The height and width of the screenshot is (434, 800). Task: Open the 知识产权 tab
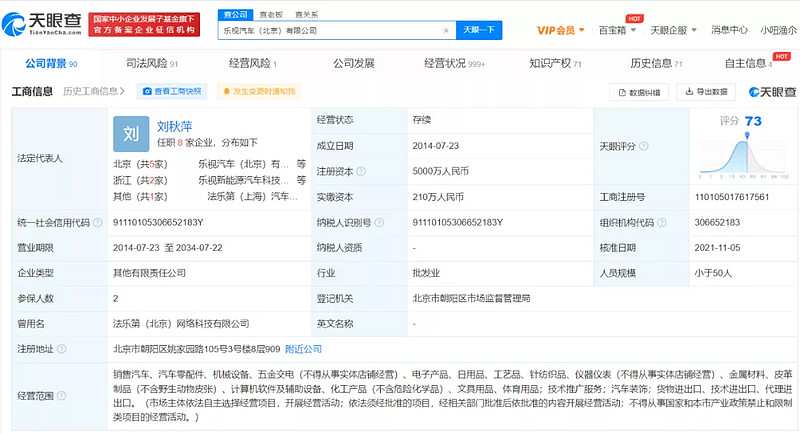click(x=555, y=64)
